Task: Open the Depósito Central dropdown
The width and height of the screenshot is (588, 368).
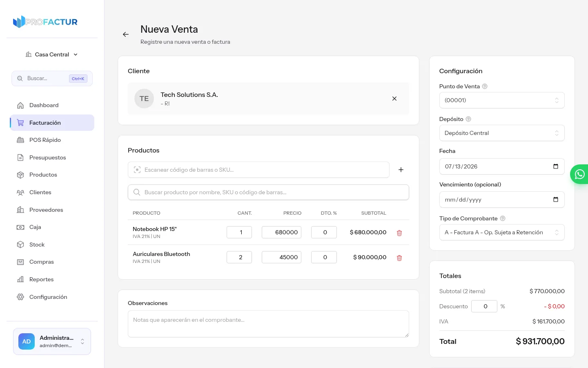Action: click(x=502, y=133)
